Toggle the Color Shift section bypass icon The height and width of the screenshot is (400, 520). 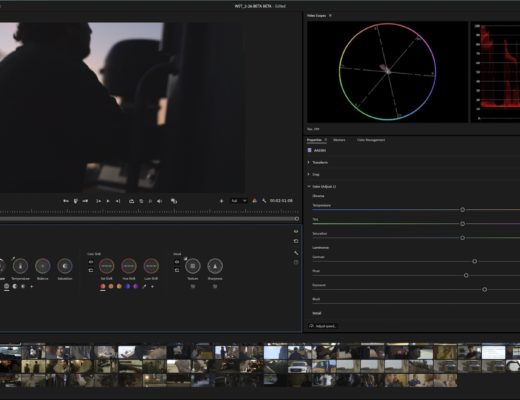tap(91, 262)
